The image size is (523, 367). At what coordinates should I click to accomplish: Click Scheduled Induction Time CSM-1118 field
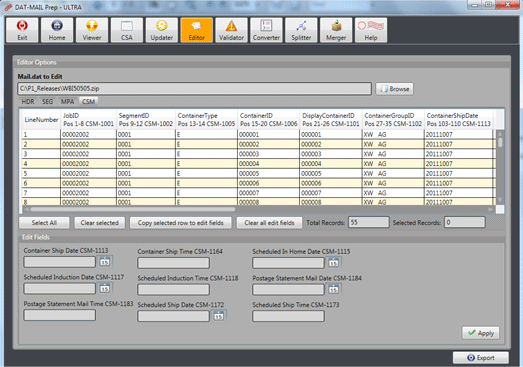(174, 290)
